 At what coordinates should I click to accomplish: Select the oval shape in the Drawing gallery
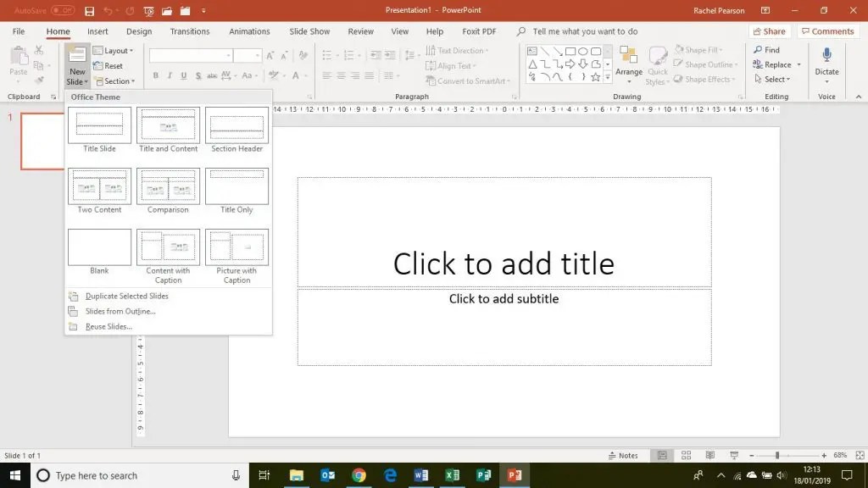click(x=583, y=51)
